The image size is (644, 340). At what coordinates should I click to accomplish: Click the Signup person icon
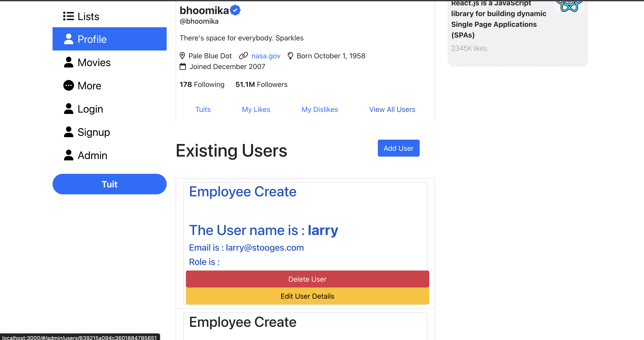click(68, 132)
